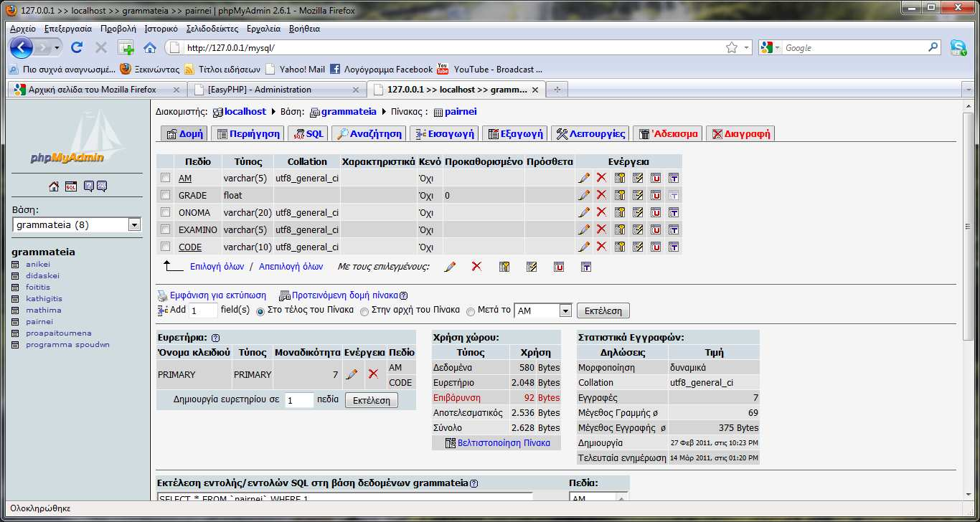Viewport: 980px width, 522px height.
Task: Click Firefox reload button
Action: 77,47
